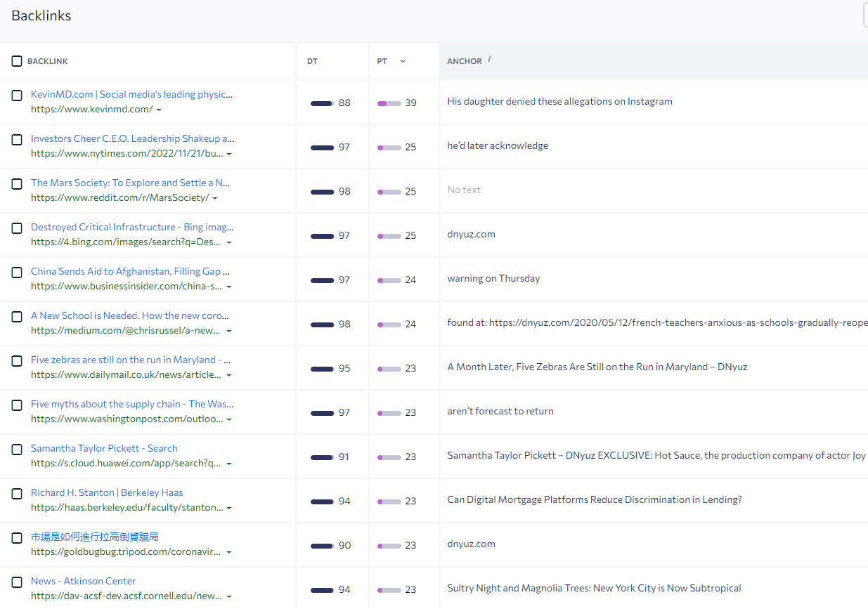Select The Mars Society row checkbox
868x609 pixels.
point(17,184)
